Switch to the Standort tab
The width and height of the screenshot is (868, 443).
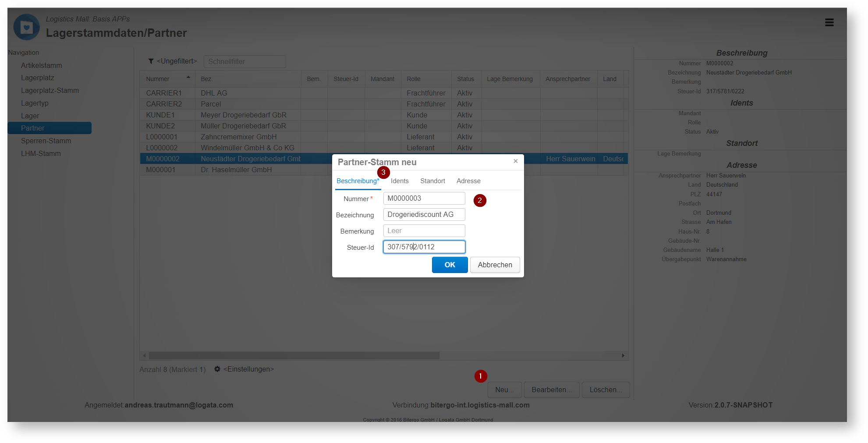(x=432, y=181)
